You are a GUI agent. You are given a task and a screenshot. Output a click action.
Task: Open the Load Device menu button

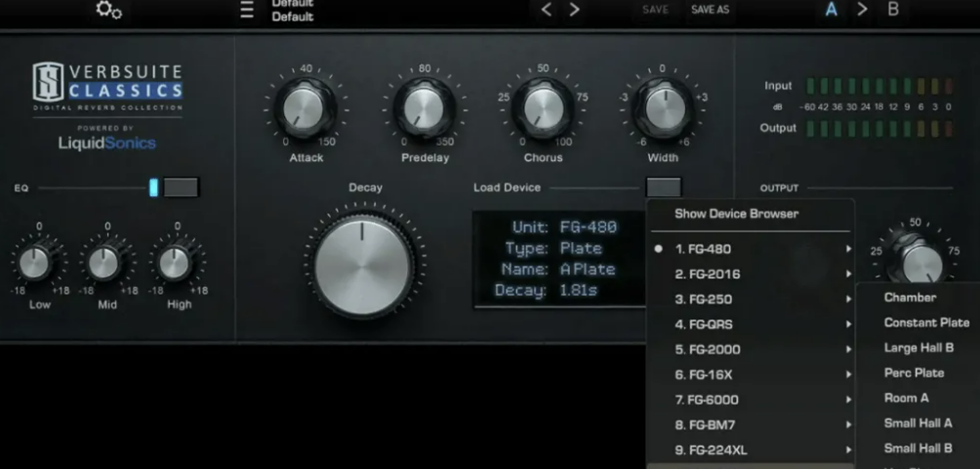pos(664,187)
